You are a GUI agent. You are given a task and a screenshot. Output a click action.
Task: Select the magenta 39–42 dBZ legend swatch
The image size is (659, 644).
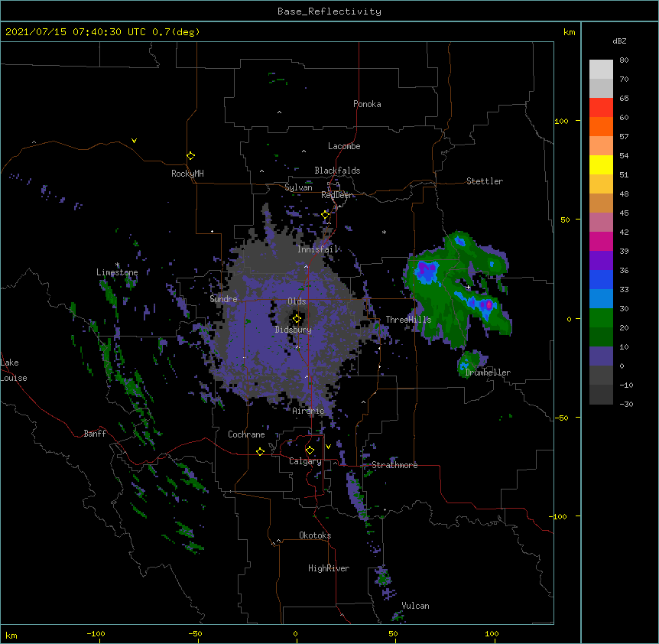601,241
